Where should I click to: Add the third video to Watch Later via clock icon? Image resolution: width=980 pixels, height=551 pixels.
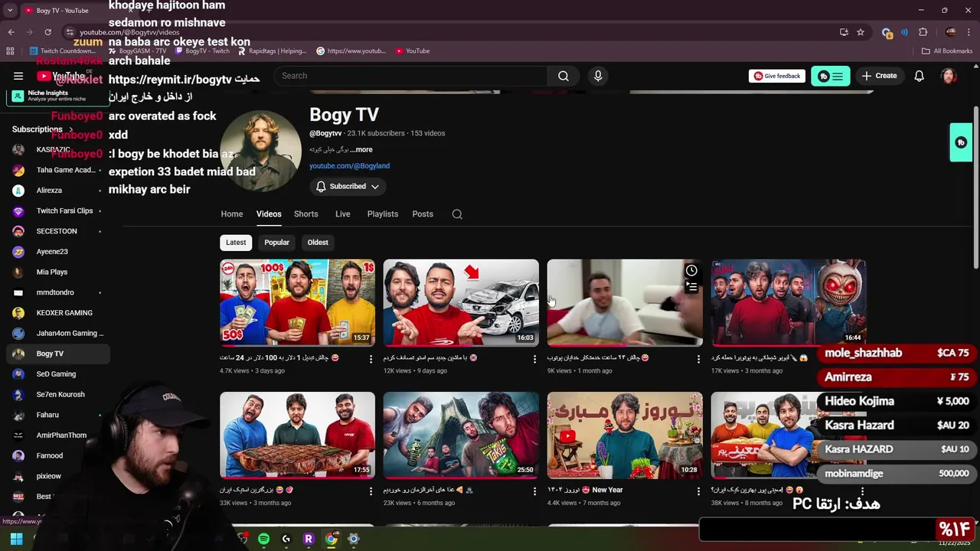(691, 270)
